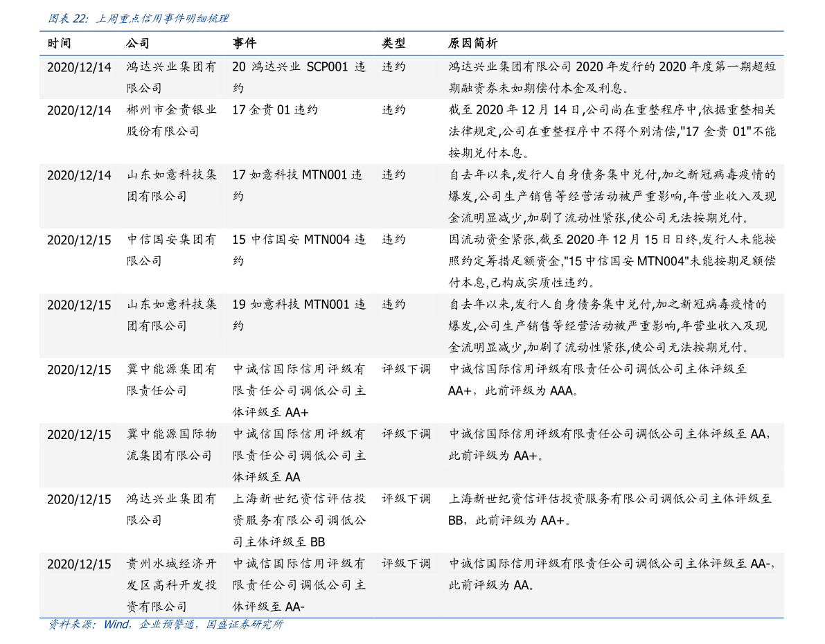Select 评级下调 type in the 贵州水城 row
Screen dimensions: 825x644
[406, 564]
